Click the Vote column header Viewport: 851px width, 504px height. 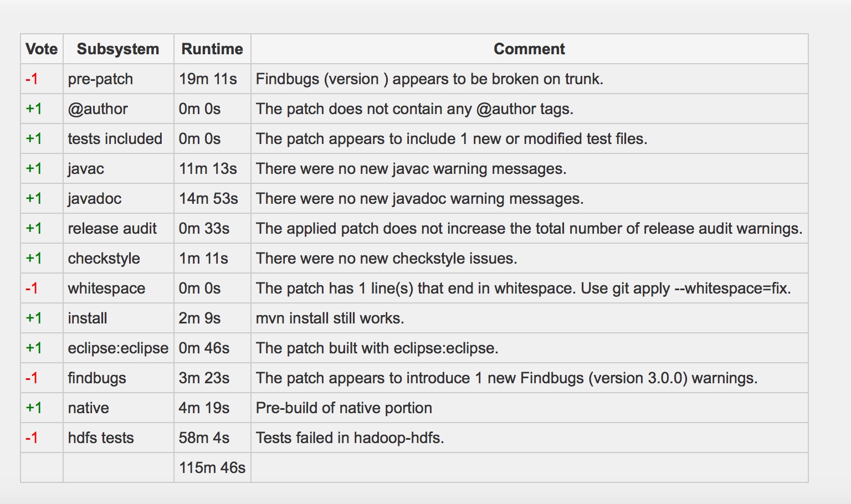[x=42, y=49]
